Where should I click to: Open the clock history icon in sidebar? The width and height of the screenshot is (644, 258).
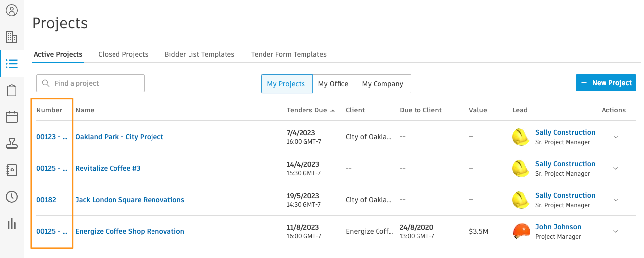click(x=12, y=197)
